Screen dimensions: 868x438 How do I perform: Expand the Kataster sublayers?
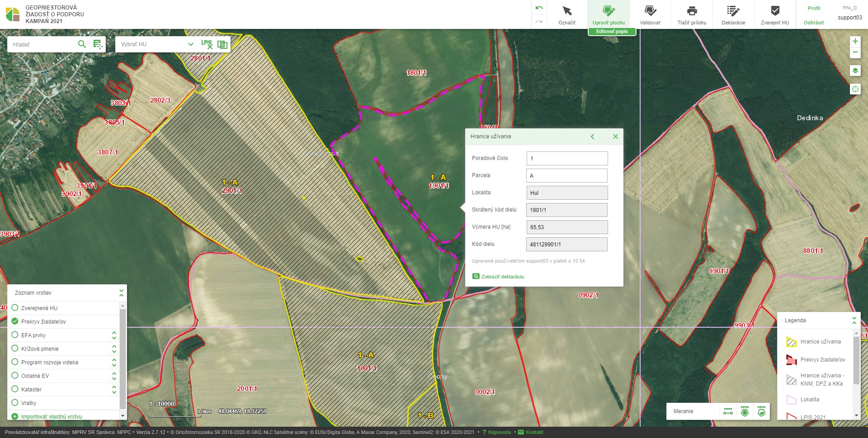click(x=114, y=389)
